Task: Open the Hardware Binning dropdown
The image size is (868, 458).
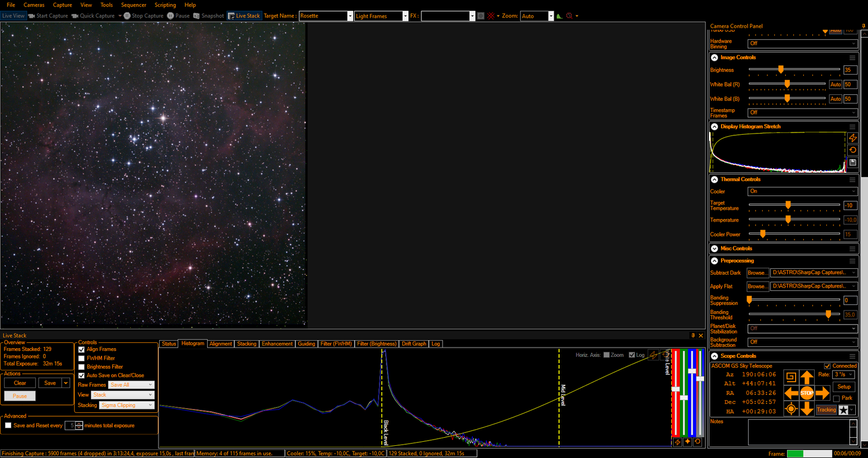Action: pos(803,43)
